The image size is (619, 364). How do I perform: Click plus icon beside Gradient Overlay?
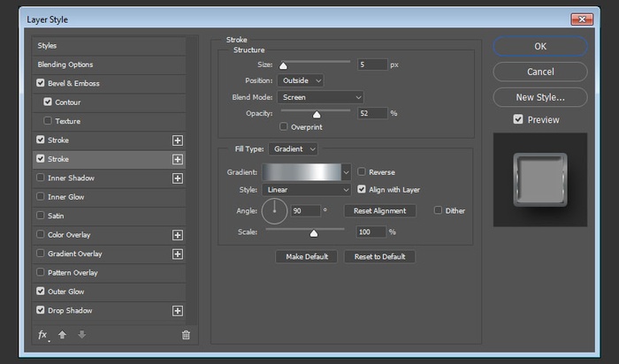[178, 254]
